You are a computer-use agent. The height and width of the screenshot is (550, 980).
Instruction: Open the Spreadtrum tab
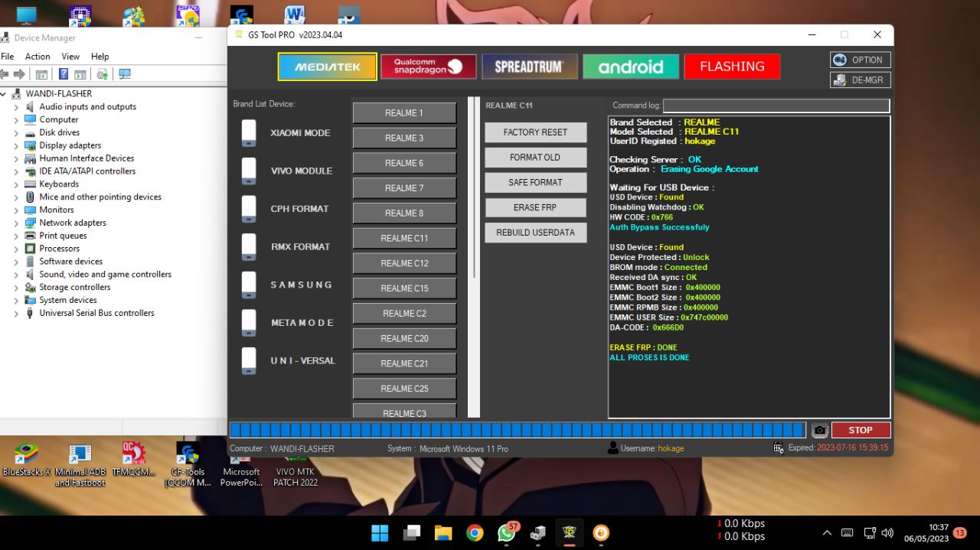529,67
